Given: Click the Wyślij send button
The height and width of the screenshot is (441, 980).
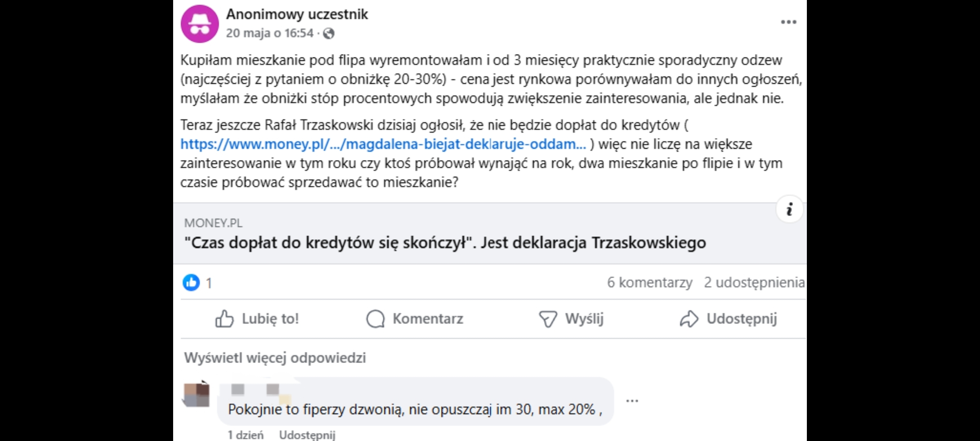Looking at the screenshot, I should (571, 319).
